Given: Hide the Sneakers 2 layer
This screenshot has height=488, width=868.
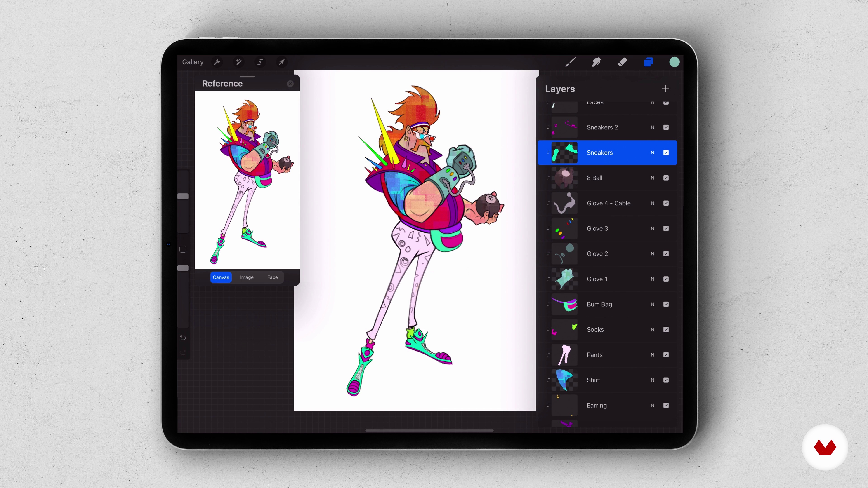Looking at the screenshot, I should [666, 127].
